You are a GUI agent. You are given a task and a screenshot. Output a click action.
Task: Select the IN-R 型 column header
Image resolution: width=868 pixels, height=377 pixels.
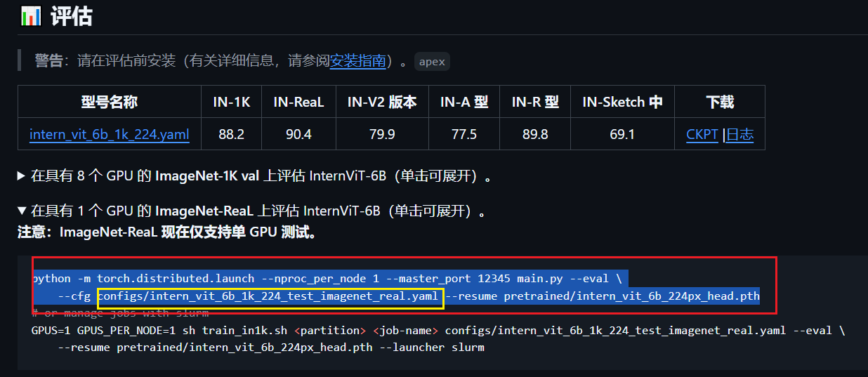535,102
